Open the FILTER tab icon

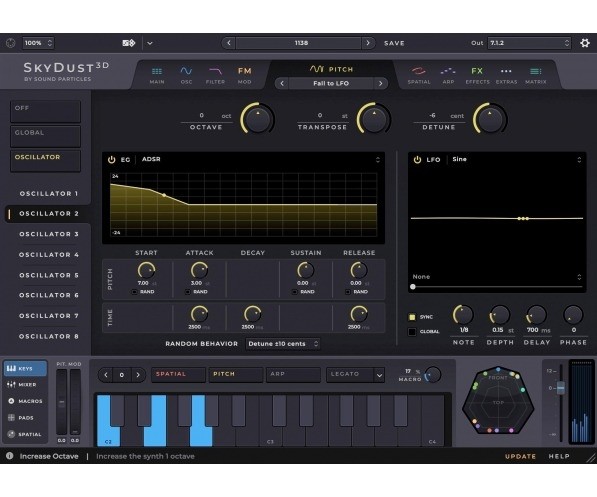coord(215,75)
